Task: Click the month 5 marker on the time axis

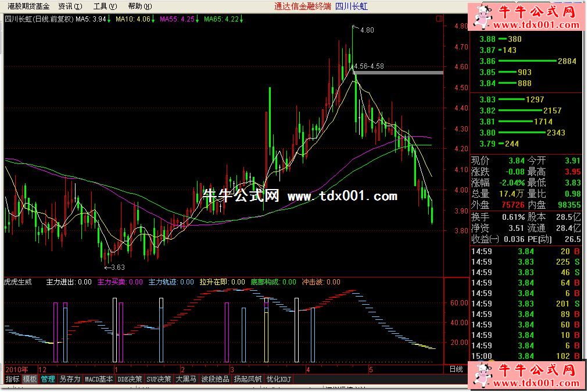Action: coord(371,369)
